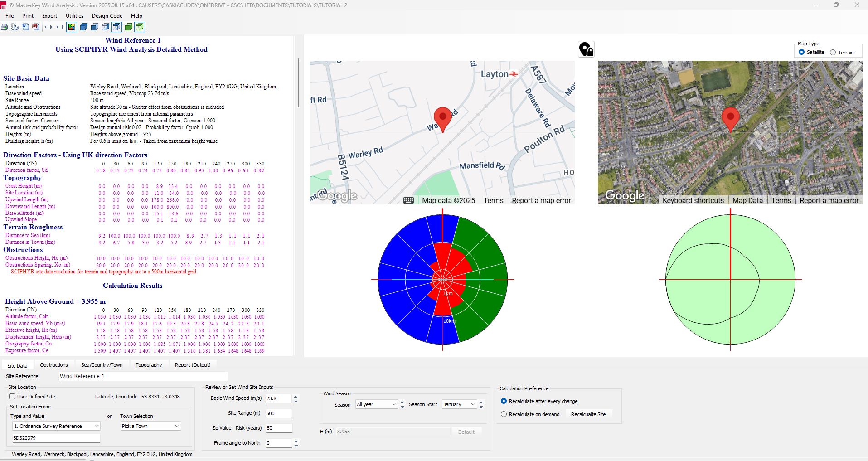Screen dimensions: 868x461
Task: Choose Recalculate on demand option
Action: pos(504,414)
